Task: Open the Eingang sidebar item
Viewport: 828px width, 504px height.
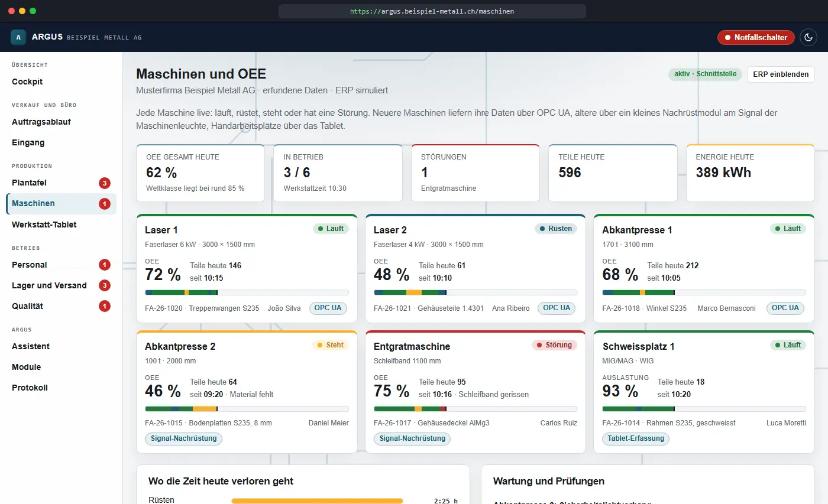Action: pyautogui.click(x=61, y=142)
